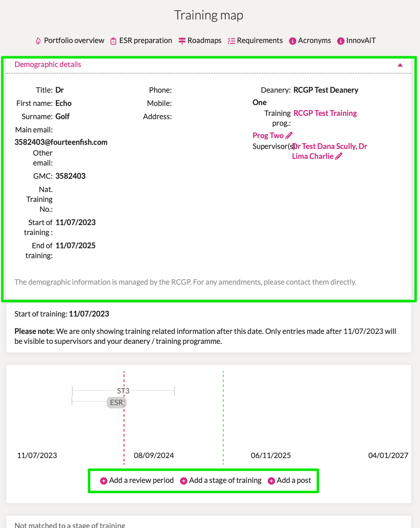Click the first name value Echo
The image size is (420, 528).
point(64,103)
